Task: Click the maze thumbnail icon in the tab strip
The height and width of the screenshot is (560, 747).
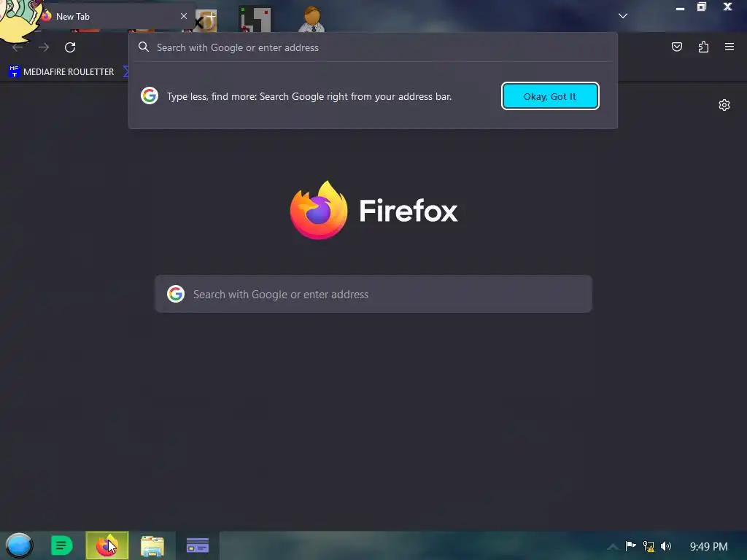Action: click(x=255, y=19)
